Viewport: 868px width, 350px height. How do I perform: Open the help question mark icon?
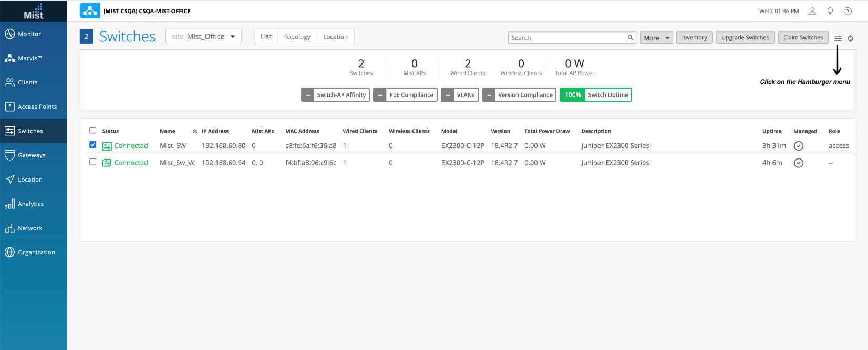click(x=848, y=11)
